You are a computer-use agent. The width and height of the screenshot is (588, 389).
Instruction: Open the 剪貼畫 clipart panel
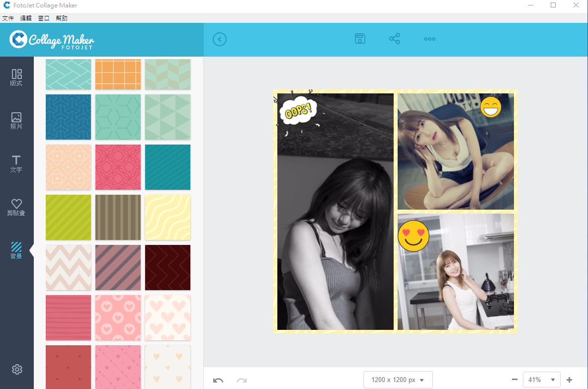(x=16, y=207)
